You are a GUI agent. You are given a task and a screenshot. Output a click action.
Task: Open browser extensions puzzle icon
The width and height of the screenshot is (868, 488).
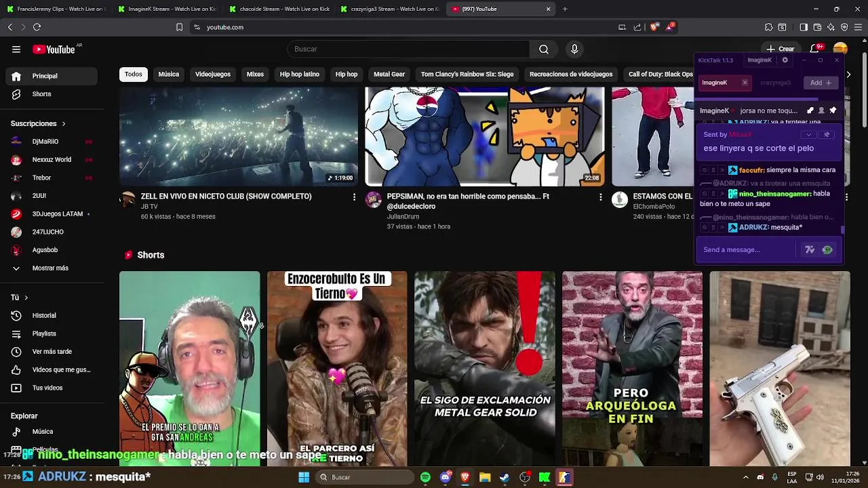[x=768, y=27]
